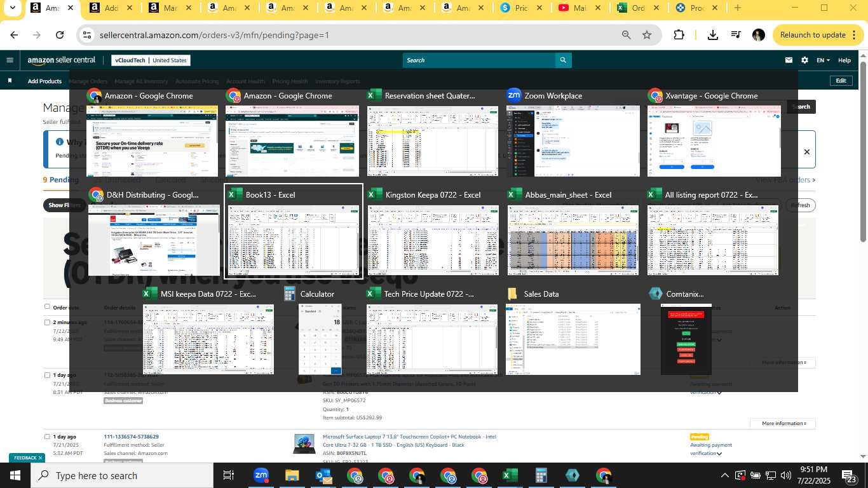Open a new Chrome tab with the plus button

click(x=737, y=8)
